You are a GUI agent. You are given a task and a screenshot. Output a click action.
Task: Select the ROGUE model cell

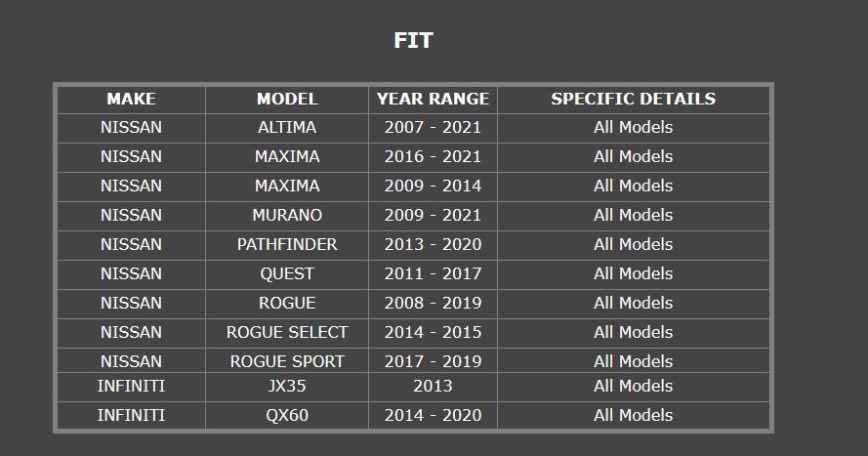pos(287,304)
